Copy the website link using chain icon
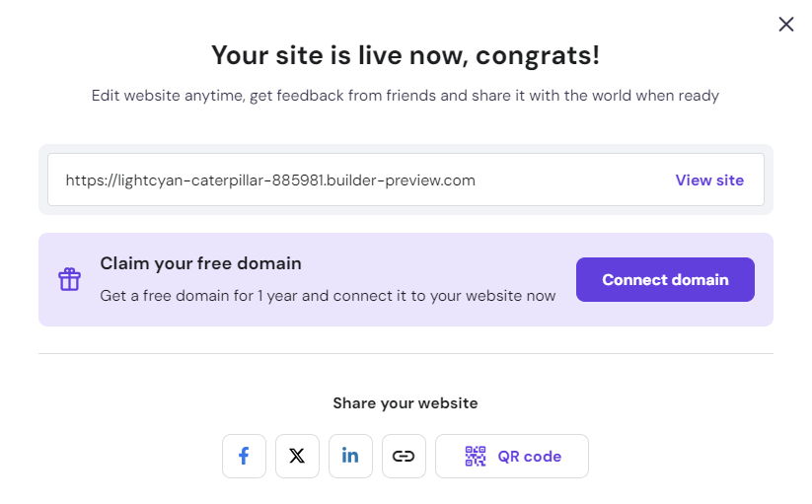This screenshot has width=812, height=504. (x=404, y=456)
